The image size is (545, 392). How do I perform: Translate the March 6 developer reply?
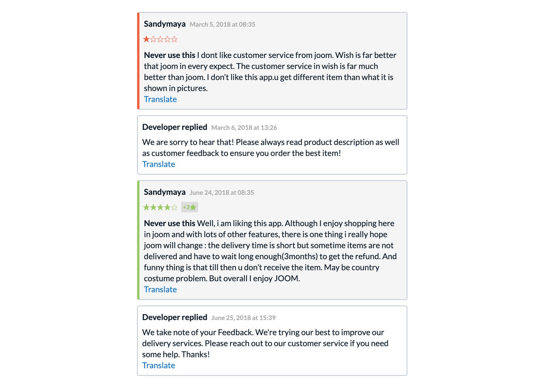pyautogui.click(x=158, y=164)
